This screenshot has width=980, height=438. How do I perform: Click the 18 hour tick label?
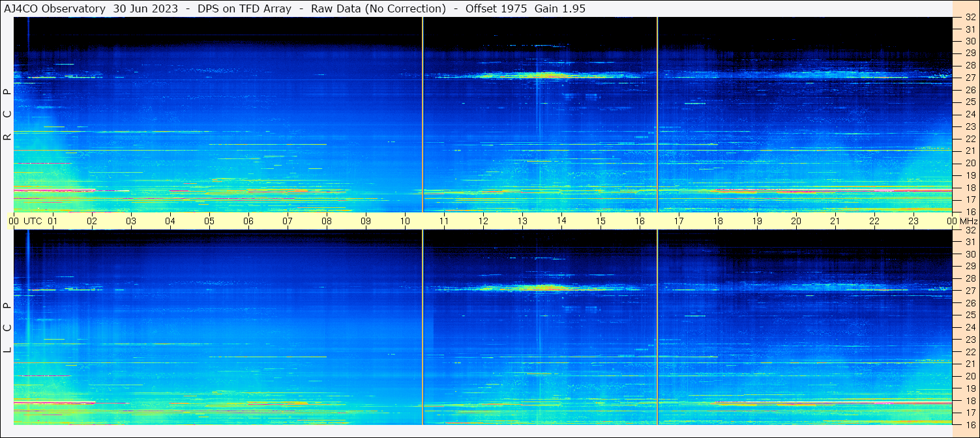pyautogui.click(x=718, y=221)
